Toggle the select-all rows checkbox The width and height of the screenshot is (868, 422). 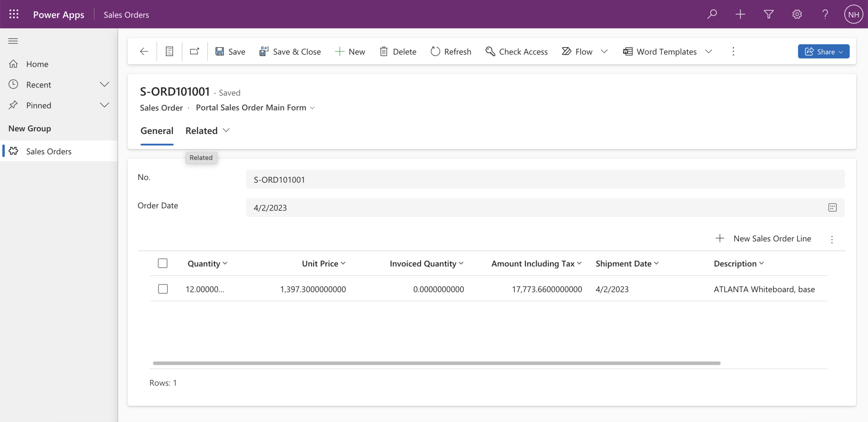click(x=163, y=264)
